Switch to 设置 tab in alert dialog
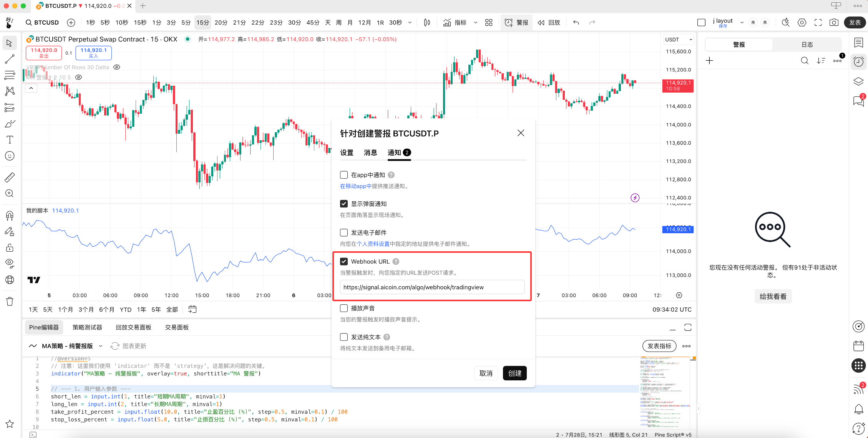The height and width of the screenshot is (438, 868). click(x=347, y=153)
